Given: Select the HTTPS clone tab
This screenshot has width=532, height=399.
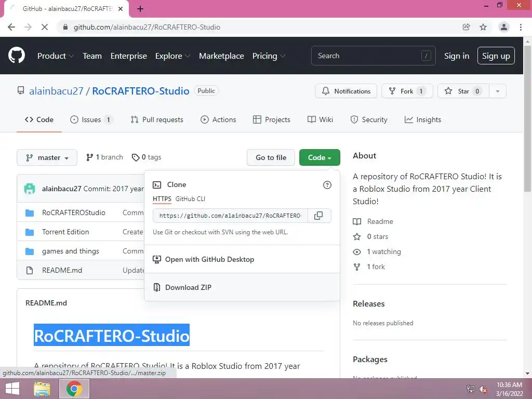Looking at the screenshot, I should pyautogui.click(x=162, y=199).
